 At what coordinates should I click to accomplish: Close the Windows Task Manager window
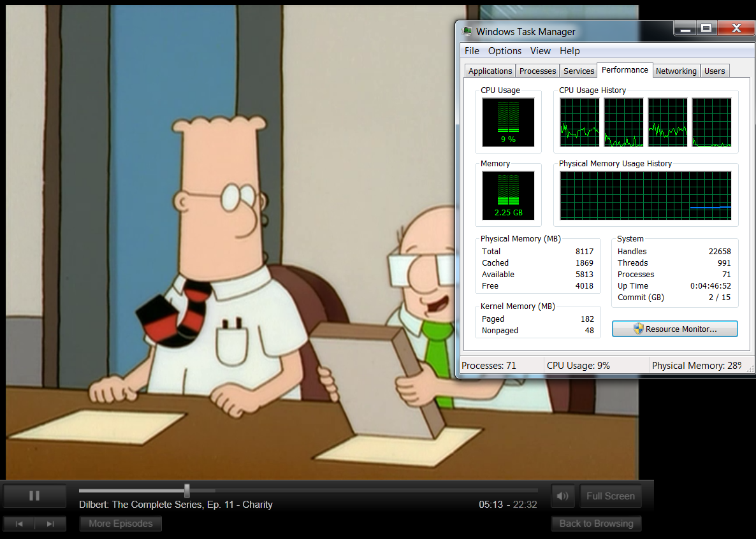[x=736, y=29]
